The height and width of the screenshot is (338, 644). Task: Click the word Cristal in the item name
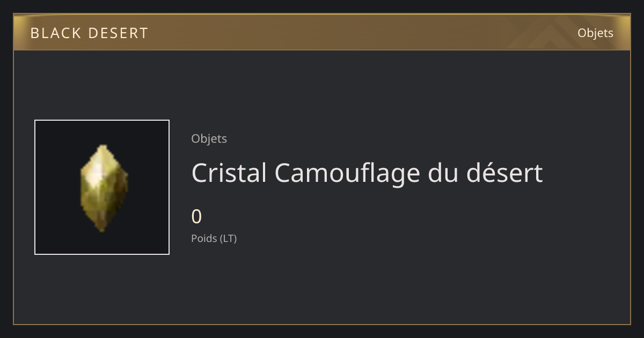[x=229, y=173]
